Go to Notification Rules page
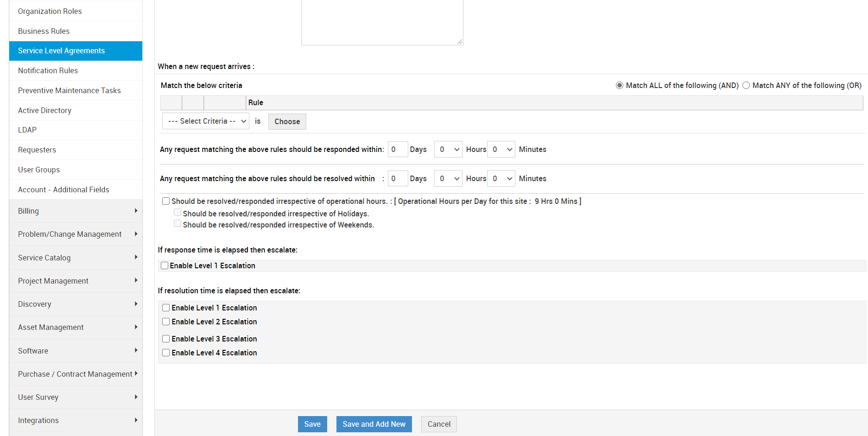868x436 pixels. pos(48,70)
